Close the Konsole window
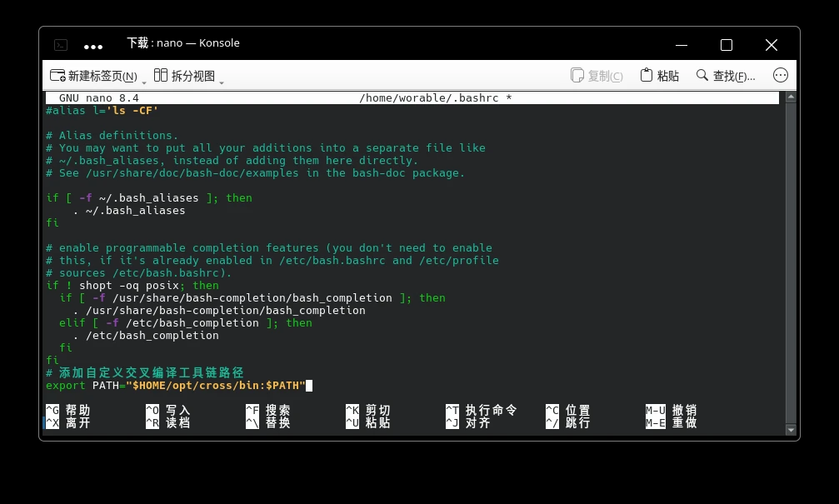This screenshot has height=504, width=839. pos(771,45)
